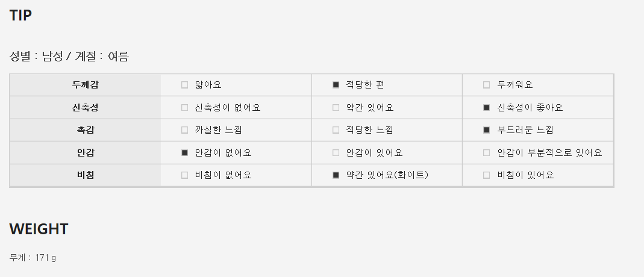Select the 두꺼워요 checkbox

[487, 86]
